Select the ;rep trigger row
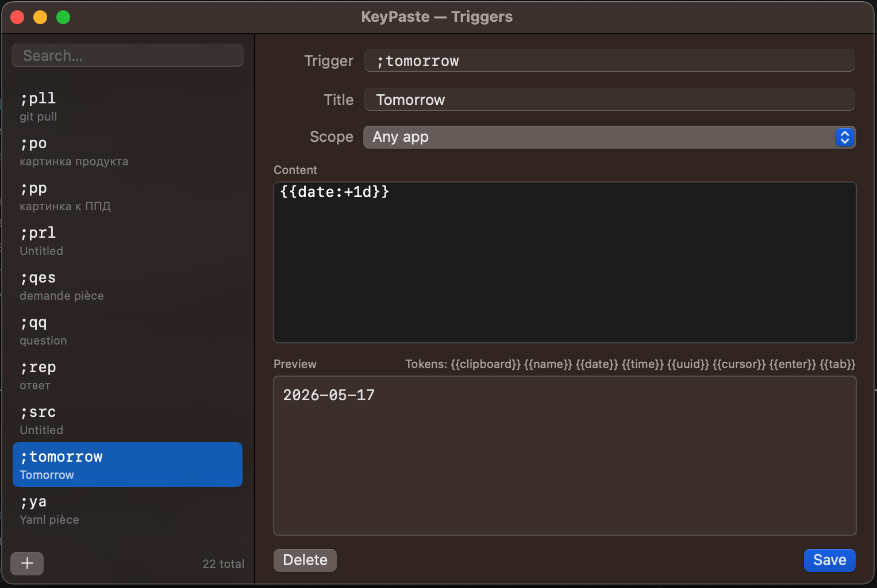Screen dimensions: 877x588 click(128, 375)
